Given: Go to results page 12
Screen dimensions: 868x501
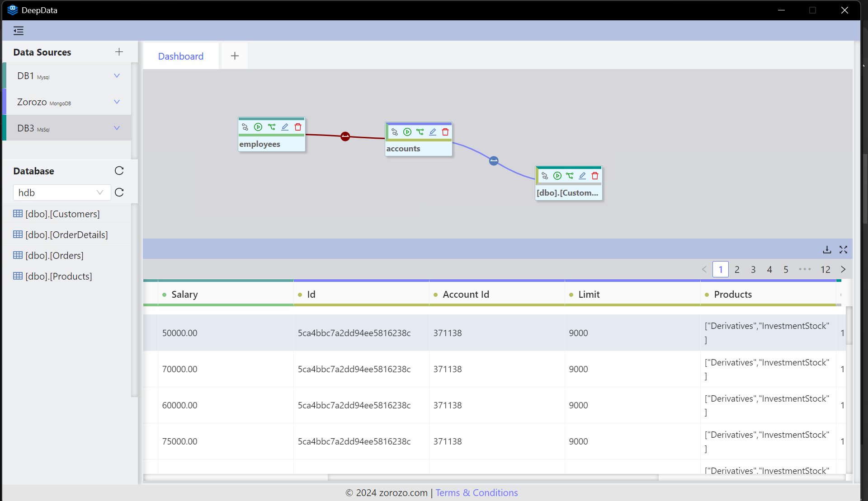Looking at the screenshot, I should click(x=825, y=269).
